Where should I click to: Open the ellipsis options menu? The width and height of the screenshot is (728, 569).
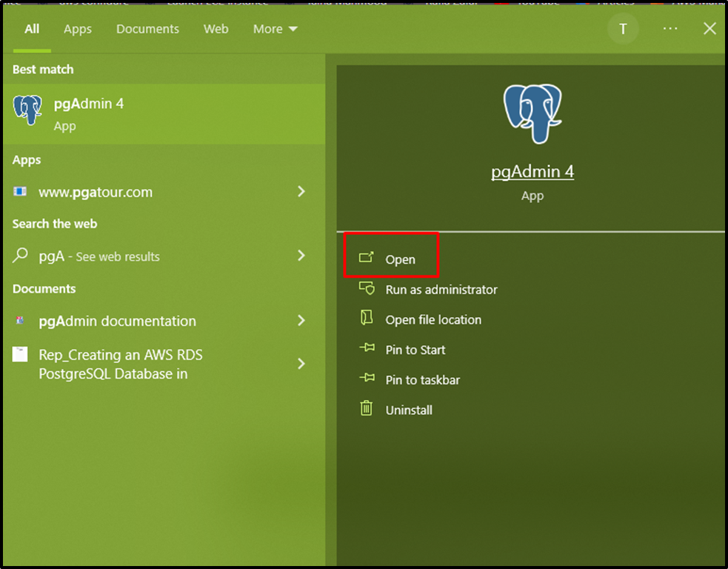coord(670,28)
